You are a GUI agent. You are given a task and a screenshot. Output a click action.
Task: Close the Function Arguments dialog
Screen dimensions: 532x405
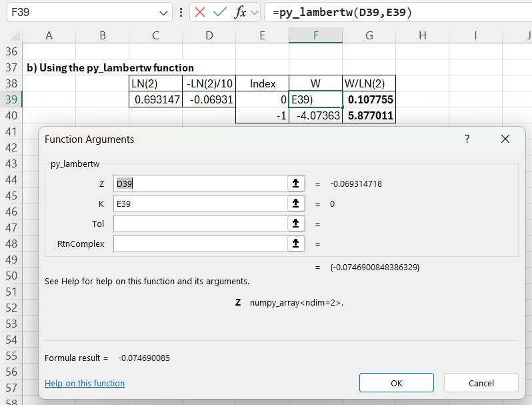click(505, 139)
